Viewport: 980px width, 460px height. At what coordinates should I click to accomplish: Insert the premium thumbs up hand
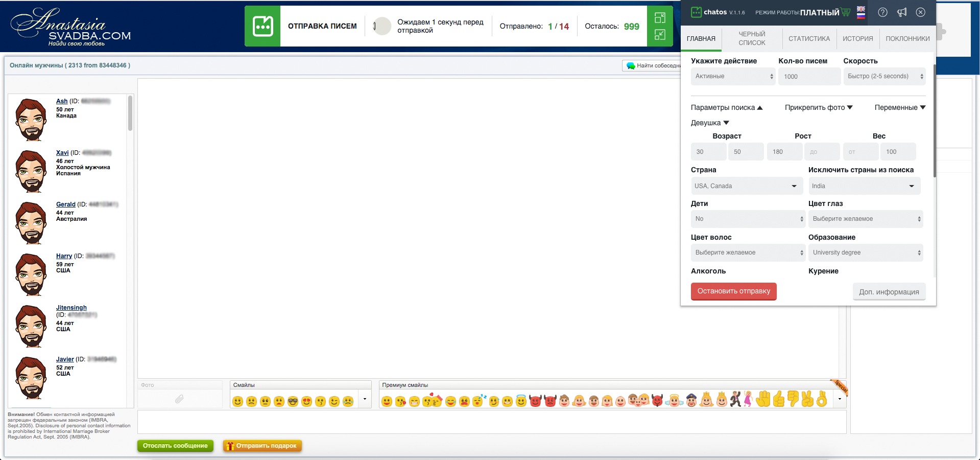point(778,399)
